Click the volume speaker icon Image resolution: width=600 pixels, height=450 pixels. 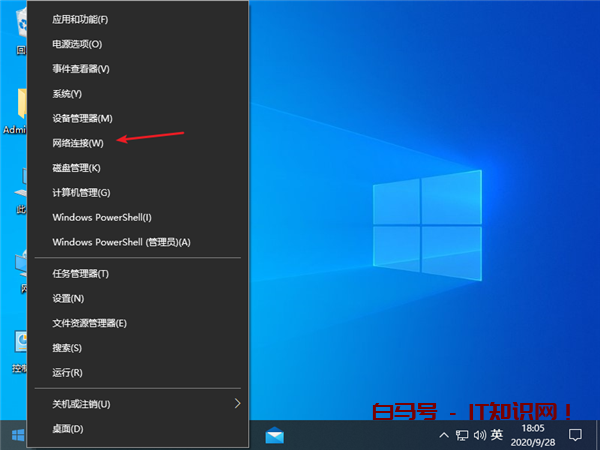tap(478, 435)
